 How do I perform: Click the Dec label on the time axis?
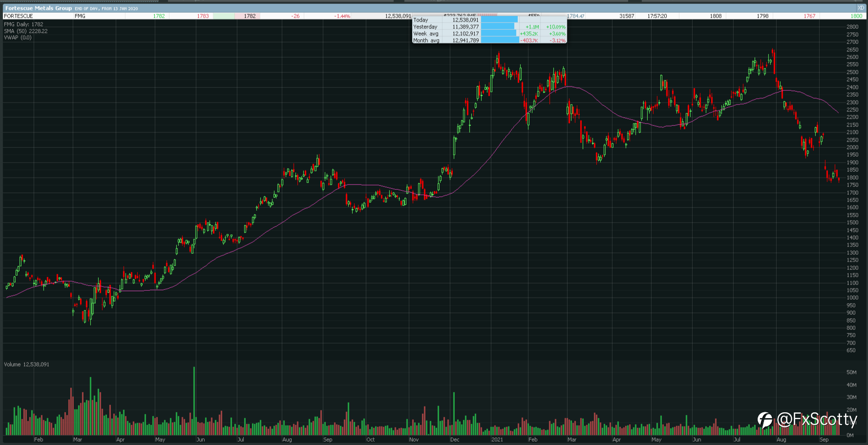[455, 440]
